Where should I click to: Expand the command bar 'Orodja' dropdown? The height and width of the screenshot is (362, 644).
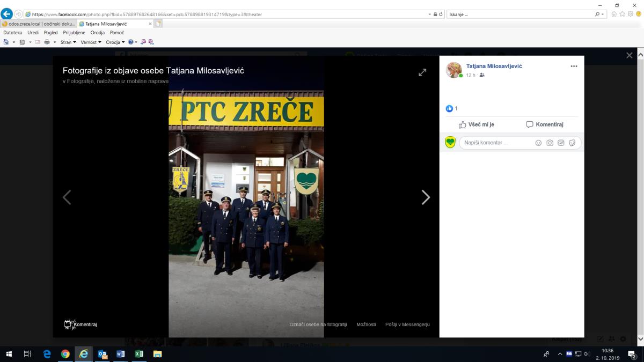(115, 42)
